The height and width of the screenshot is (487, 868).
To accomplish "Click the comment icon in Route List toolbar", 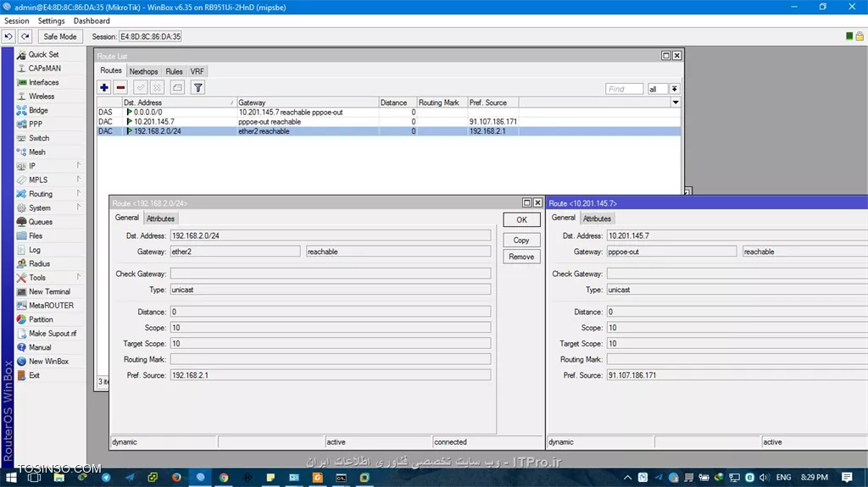I will [x=177, y=87].
